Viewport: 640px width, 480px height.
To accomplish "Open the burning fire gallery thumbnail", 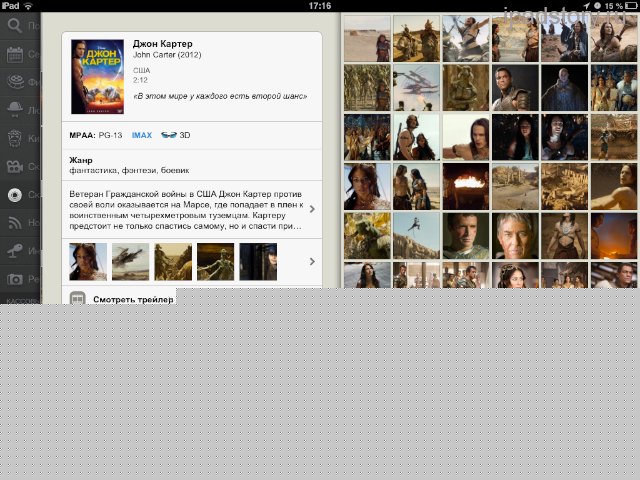I will pos(466,187).
